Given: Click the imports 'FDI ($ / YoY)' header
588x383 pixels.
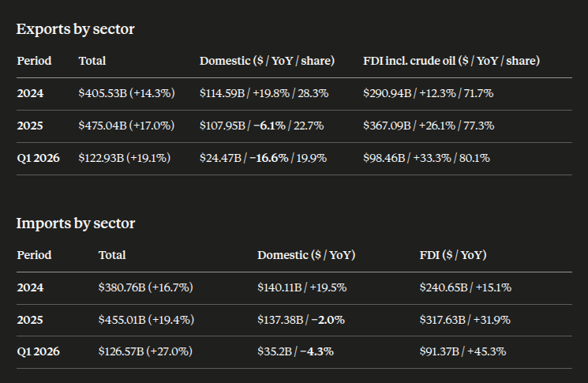Looking at the screenshot, I should [x=453, y=255].
